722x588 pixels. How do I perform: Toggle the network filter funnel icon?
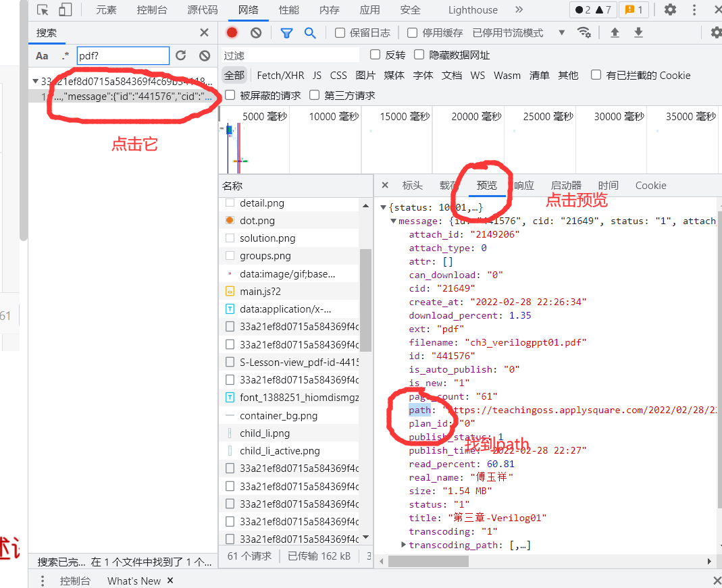[286, 33]
